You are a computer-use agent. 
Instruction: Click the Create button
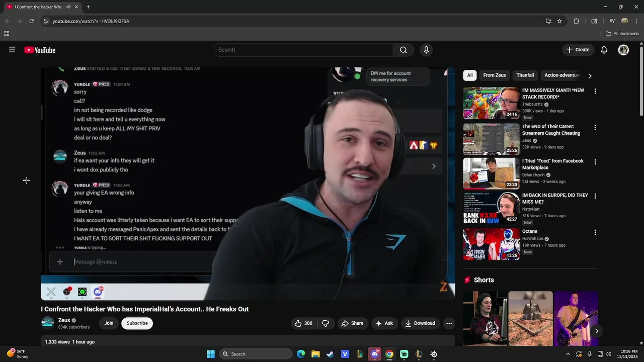(x=578, y=50)
